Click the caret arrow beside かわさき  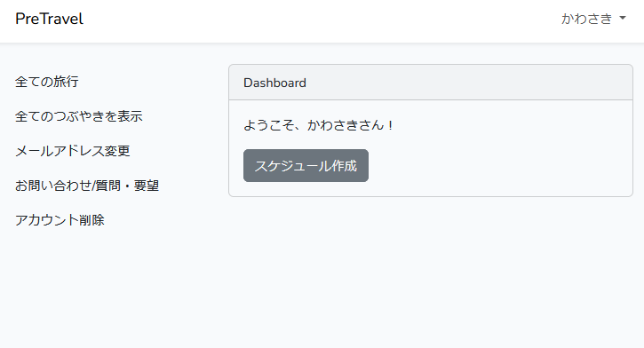pos(623,18)
